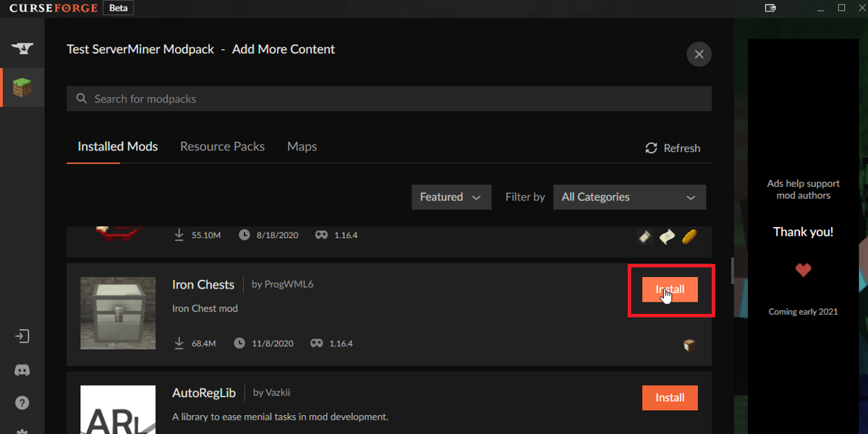Install the Iron Chests mod
Viewport: 868px width, 434px height.
[670, 289]
